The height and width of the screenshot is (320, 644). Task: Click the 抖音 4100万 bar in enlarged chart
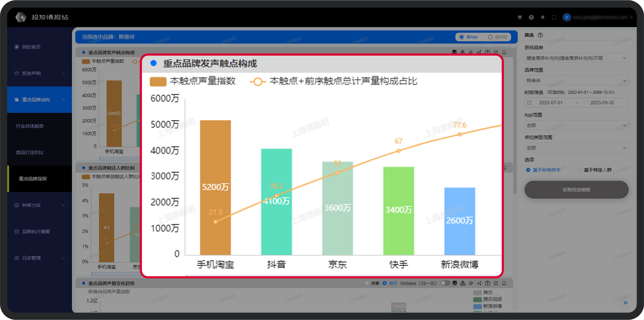[276, 202]
